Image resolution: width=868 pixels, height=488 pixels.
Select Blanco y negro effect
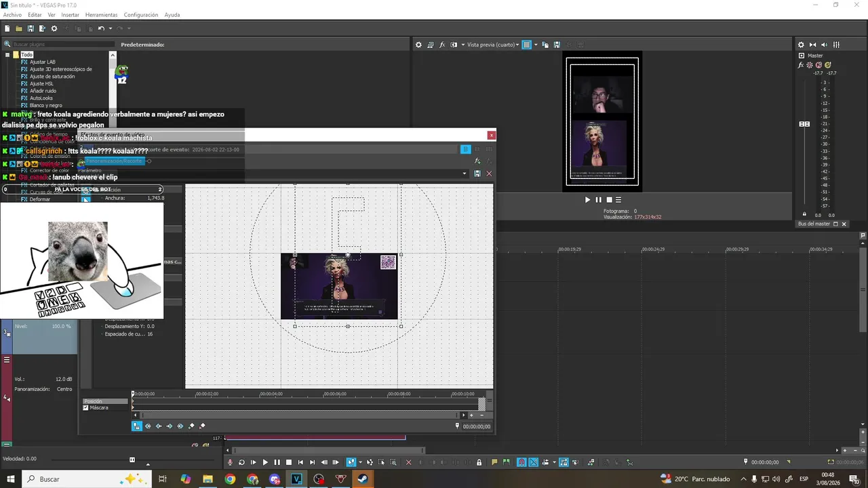[45, 105]
